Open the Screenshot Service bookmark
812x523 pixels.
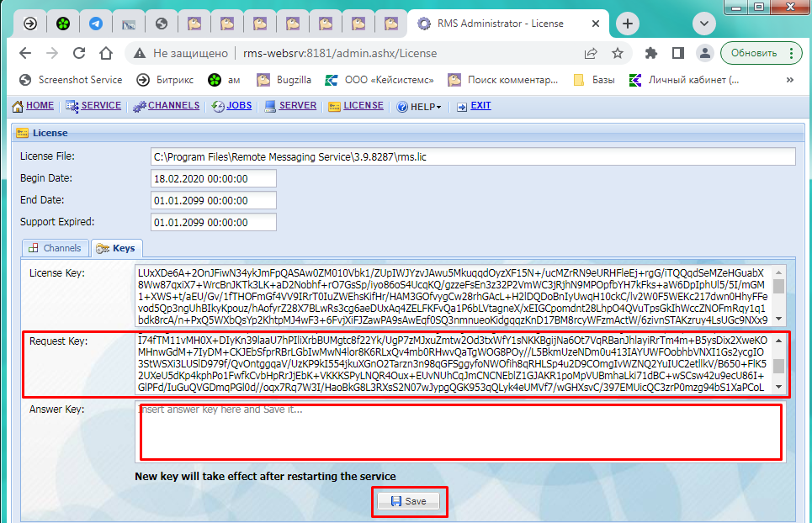(71, 80)
